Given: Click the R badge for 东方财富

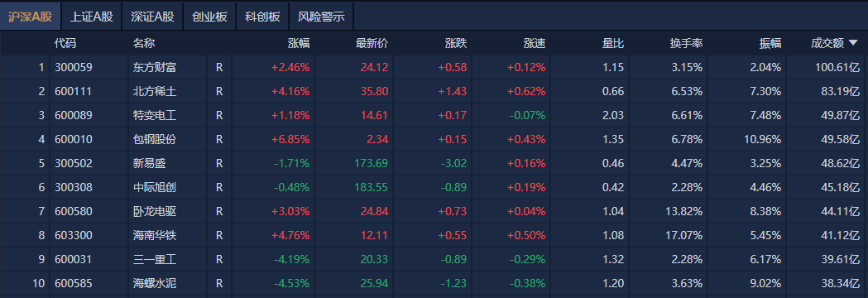Looking at the screenshot, I should point(219,68).
